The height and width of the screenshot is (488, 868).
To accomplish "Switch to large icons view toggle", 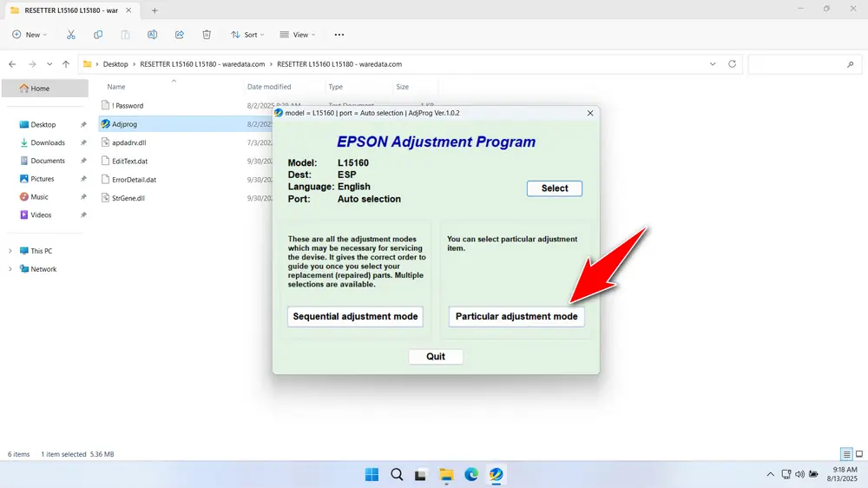I will (859, 454).
